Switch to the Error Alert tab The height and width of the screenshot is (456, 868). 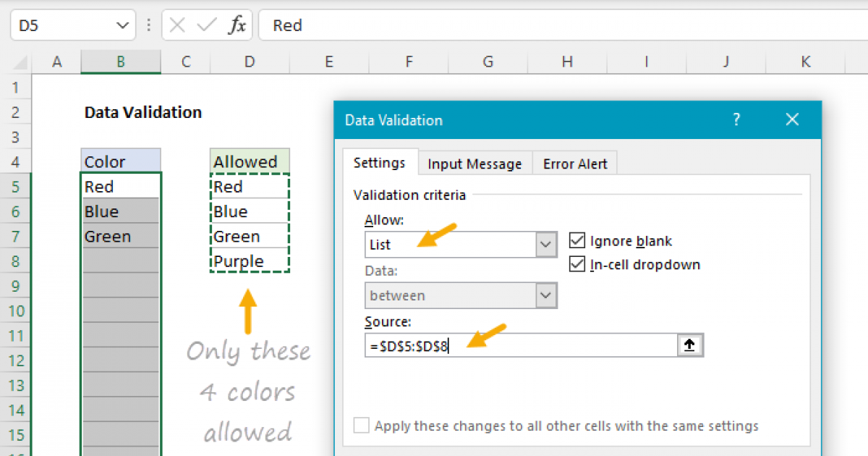tap(575, 164)
